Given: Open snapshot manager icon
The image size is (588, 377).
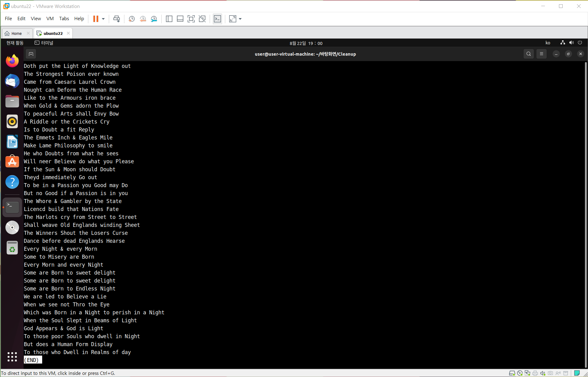Looking at the screenshot, I should [x=154, y=19].
